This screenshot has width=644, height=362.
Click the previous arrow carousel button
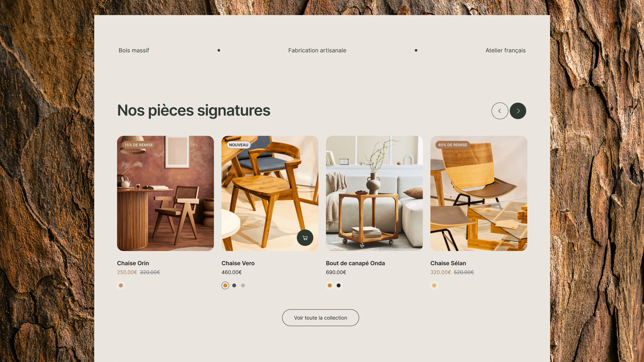pos(500,111)
